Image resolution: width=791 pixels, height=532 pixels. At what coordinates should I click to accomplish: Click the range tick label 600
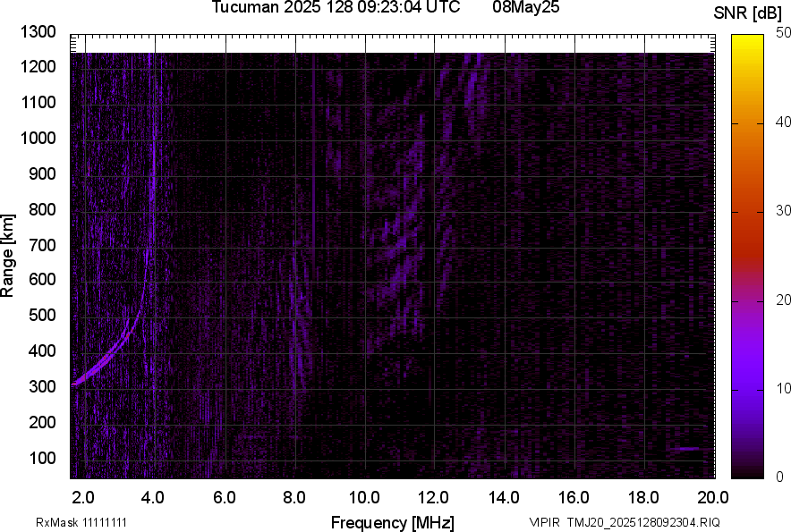[x=42, y=279]
